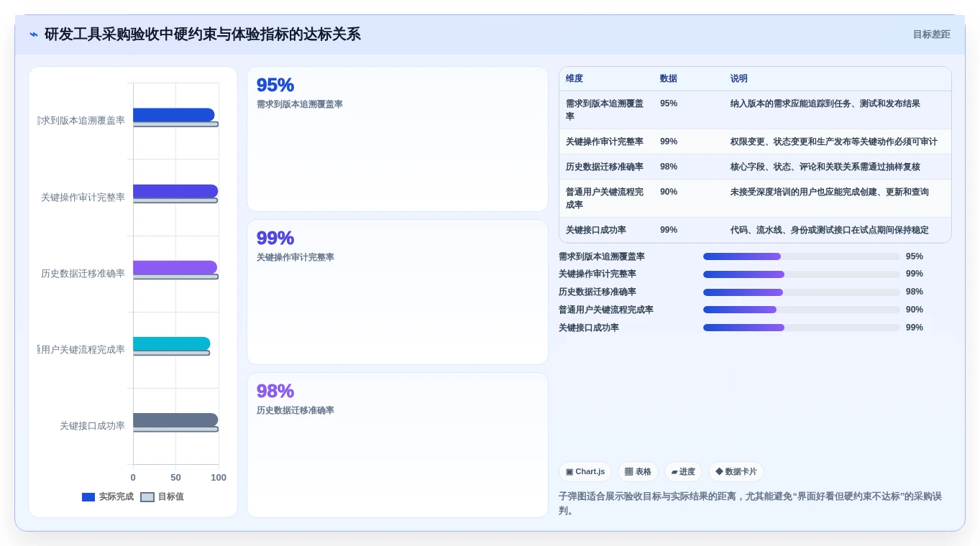
Task: Click description 纳入版本的需求应能追踪到任务、测试和发布结果
Action: 825,103
